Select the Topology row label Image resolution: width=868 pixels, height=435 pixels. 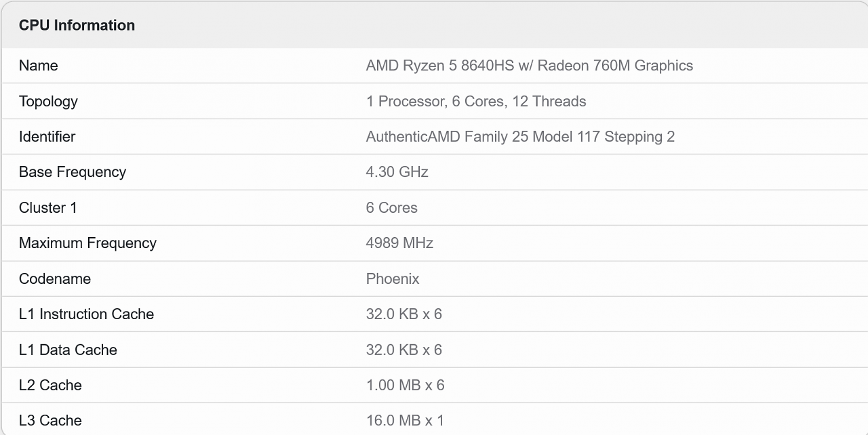[x=48, y=102]
